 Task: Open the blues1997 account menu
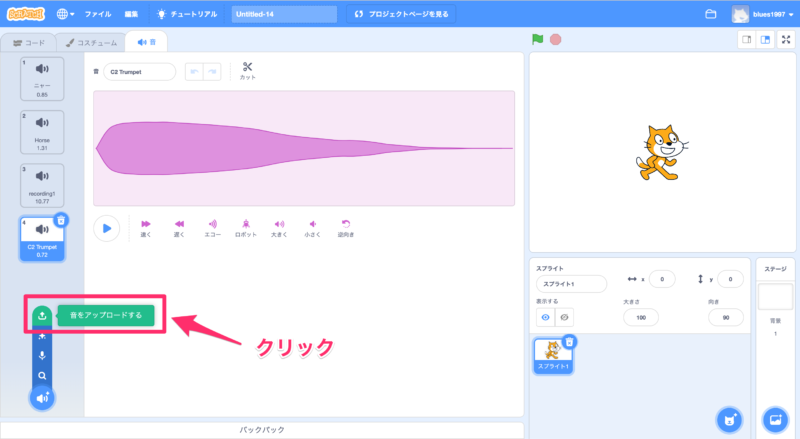point(763,14)
